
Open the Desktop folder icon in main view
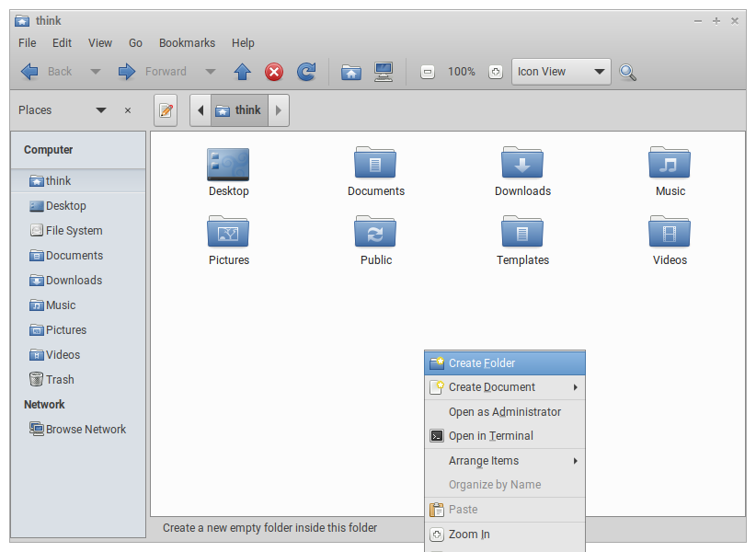pos(228,165)
